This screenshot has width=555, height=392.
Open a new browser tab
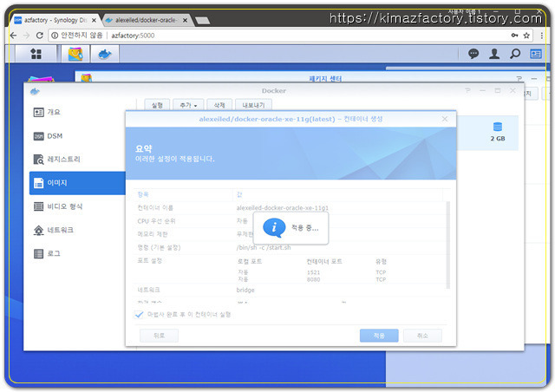coord(202,21)
